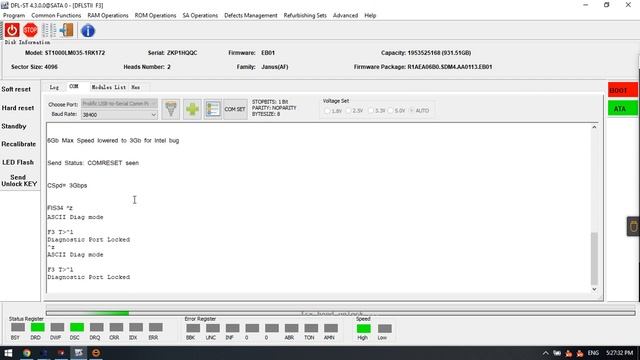
Task: Open the Choose Port dropdown
Action: 119,104
